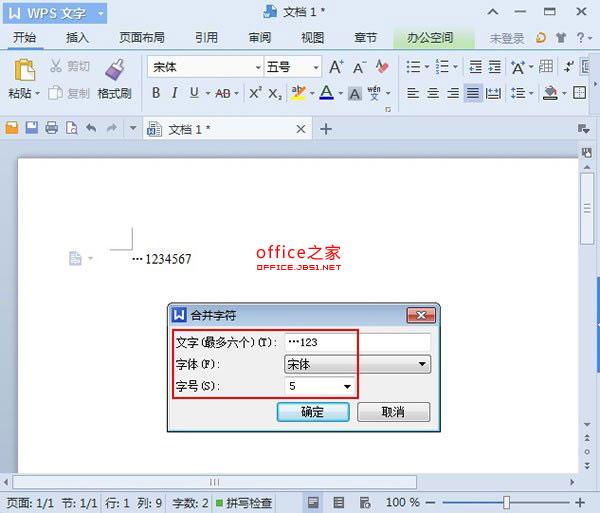
Task: Click the WPS 文字 application menu button
Action: (55, 13)
